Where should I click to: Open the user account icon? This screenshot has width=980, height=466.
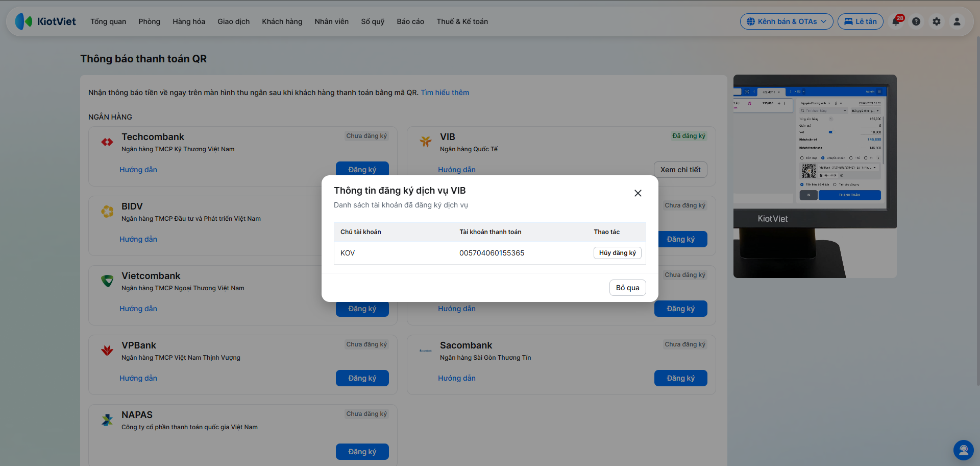[957, 21]
